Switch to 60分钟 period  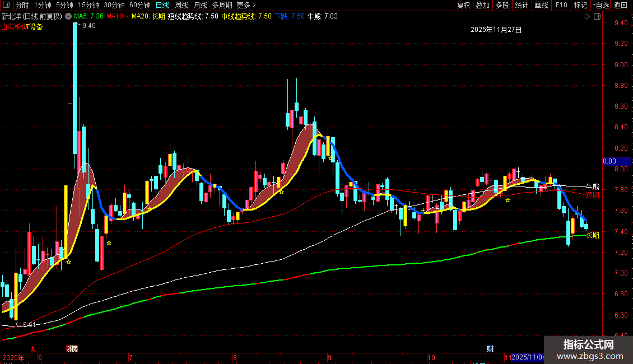click(x=139, y=5)
